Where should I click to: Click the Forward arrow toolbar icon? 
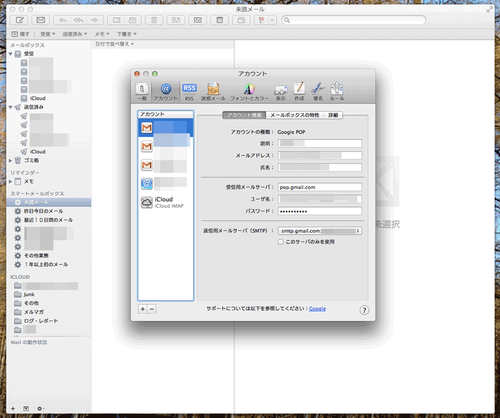click(95, 20)
